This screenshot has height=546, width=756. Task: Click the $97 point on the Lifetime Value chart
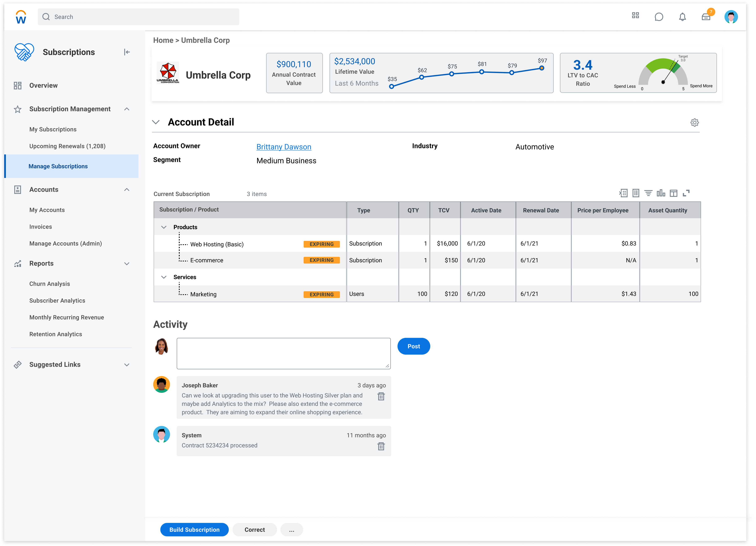542,68
